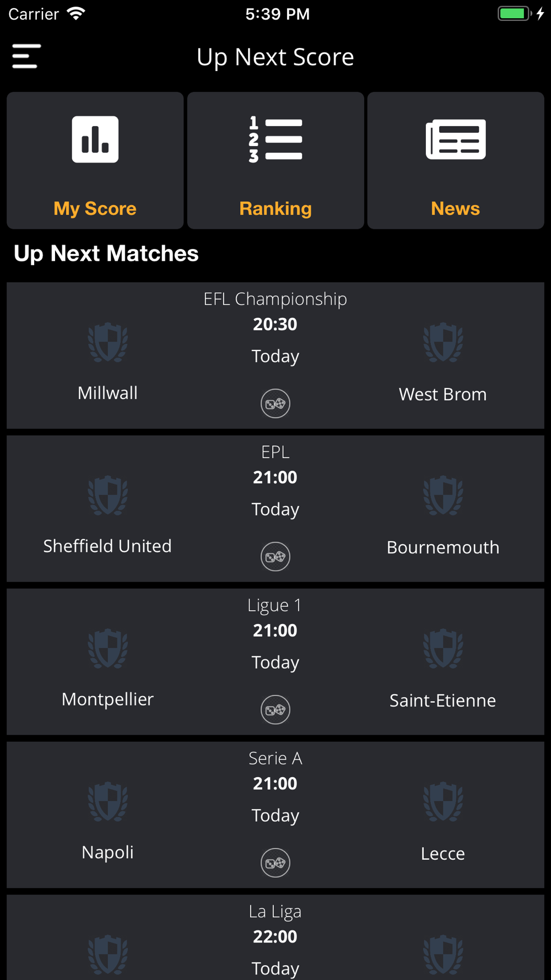
Task: Open the Ranking label
Action: [x=275, y=208]
